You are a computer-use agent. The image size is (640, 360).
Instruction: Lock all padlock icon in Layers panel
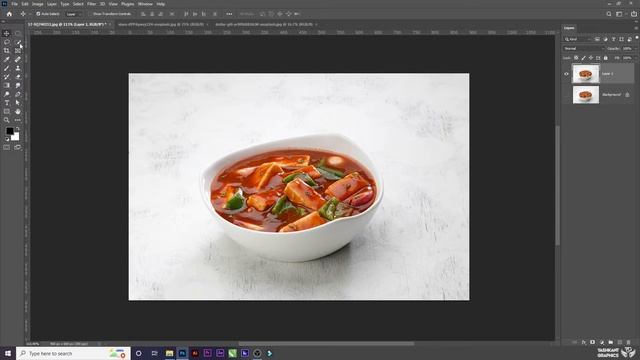click(606, 58)
